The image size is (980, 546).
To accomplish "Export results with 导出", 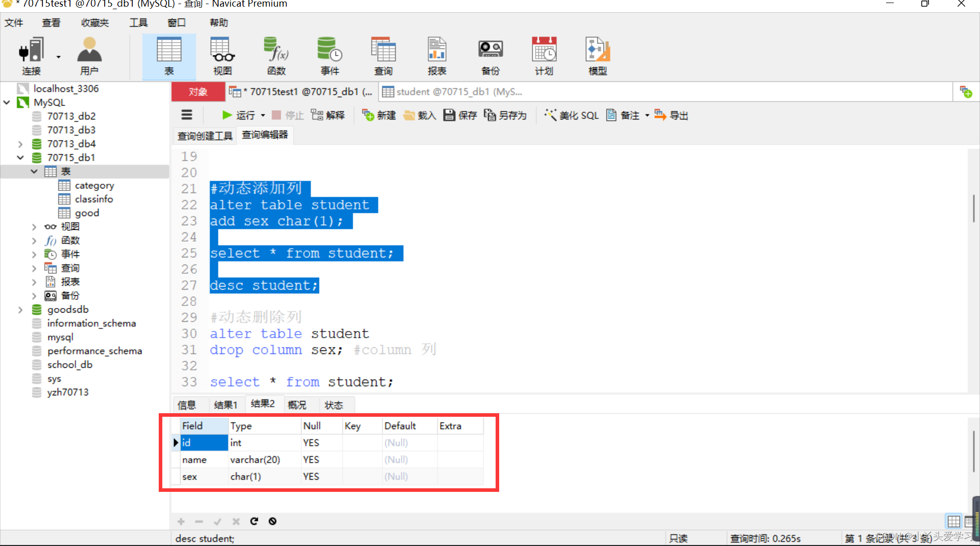I will click(671, 115).
